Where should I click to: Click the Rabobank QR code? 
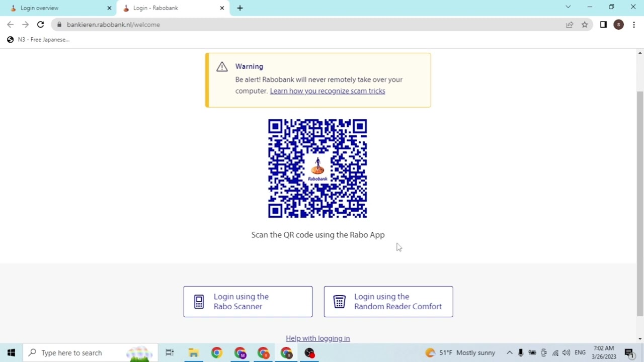(x=317, y=168)
